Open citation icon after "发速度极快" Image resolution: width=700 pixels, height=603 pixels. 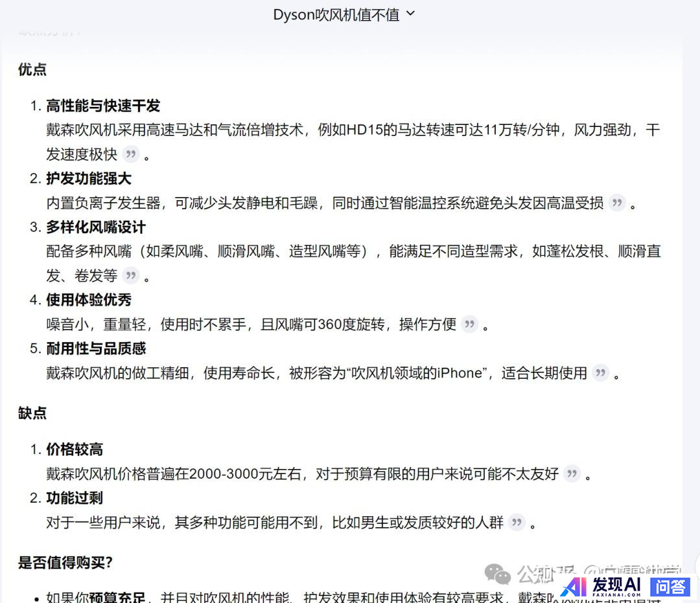[x=131, y=154]
